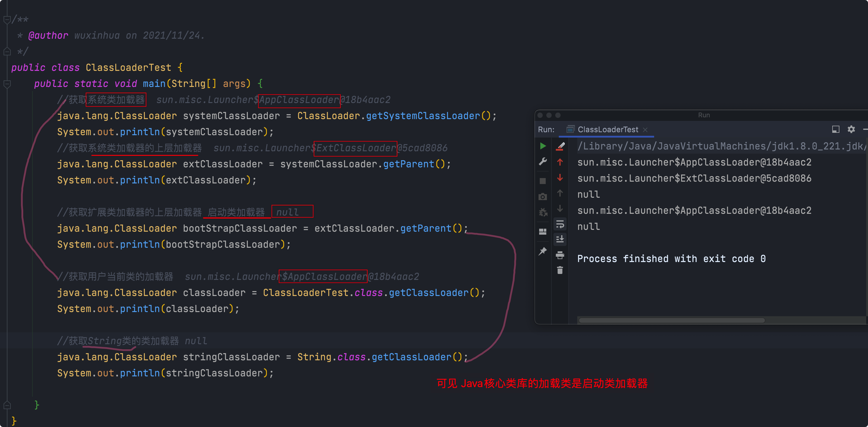
Task: Toggle the pin tab icon
Action: click(542, 251)
